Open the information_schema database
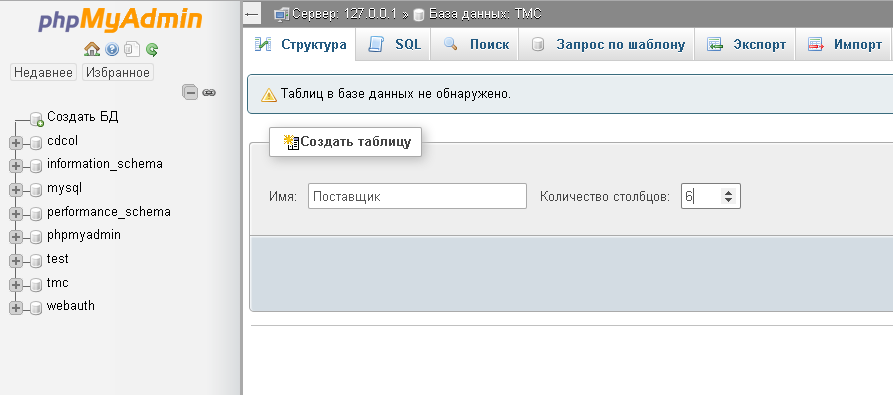 coord(105,164)
